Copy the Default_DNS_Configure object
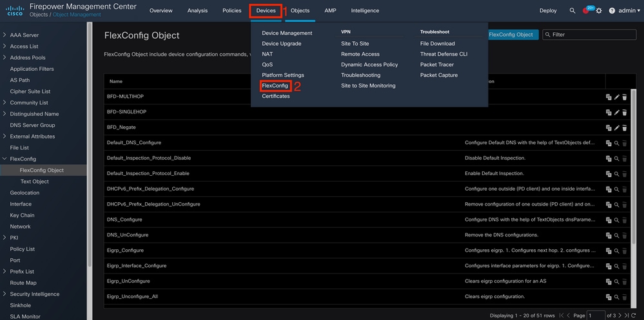644x320 pixels. point(609,143)
